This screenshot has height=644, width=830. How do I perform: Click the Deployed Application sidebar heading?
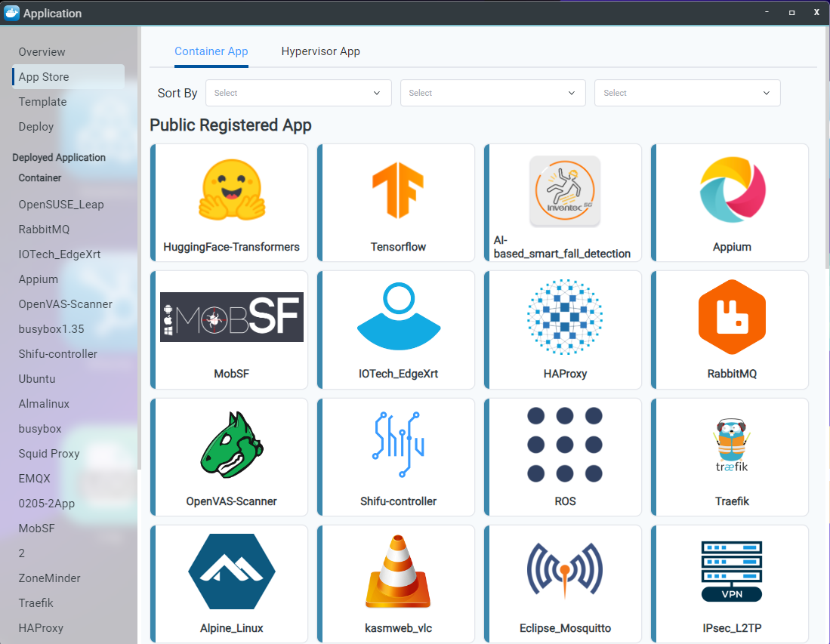pos(59,157)
